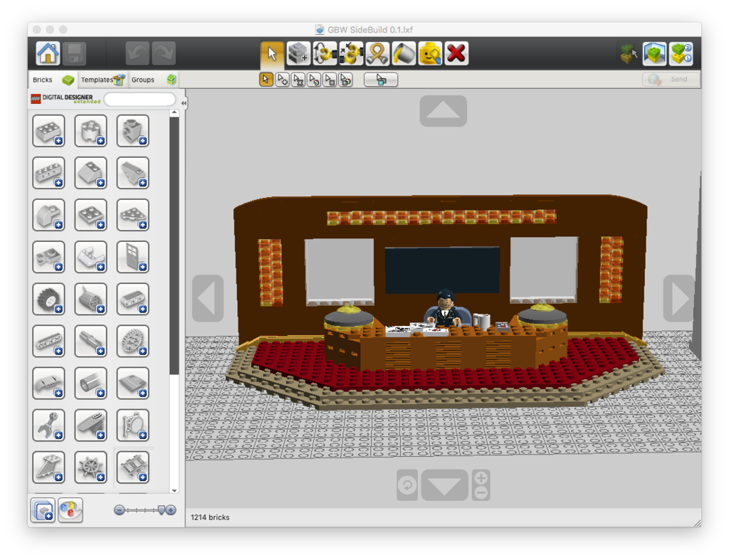The width and height of the screenshot is (729, 560).
Task: Click the brick icon size slider
Action: click(x=145, y=510)
